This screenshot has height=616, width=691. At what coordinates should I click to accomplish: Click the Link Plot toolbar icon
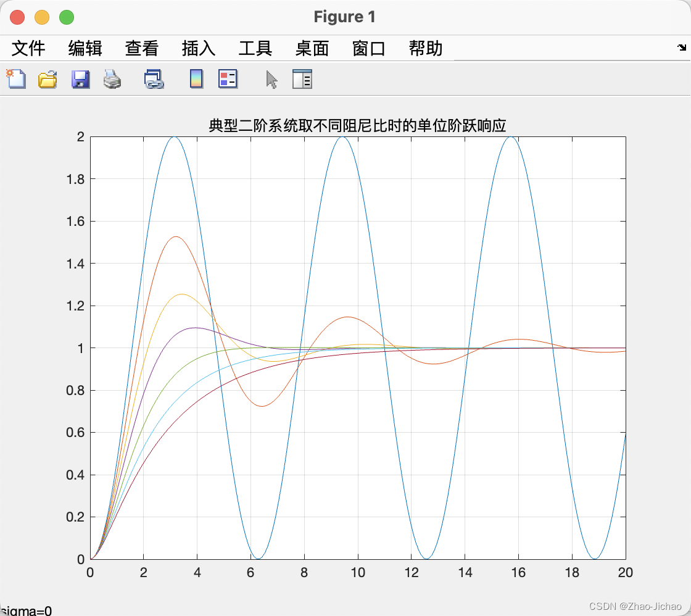[x=154, y=80]
